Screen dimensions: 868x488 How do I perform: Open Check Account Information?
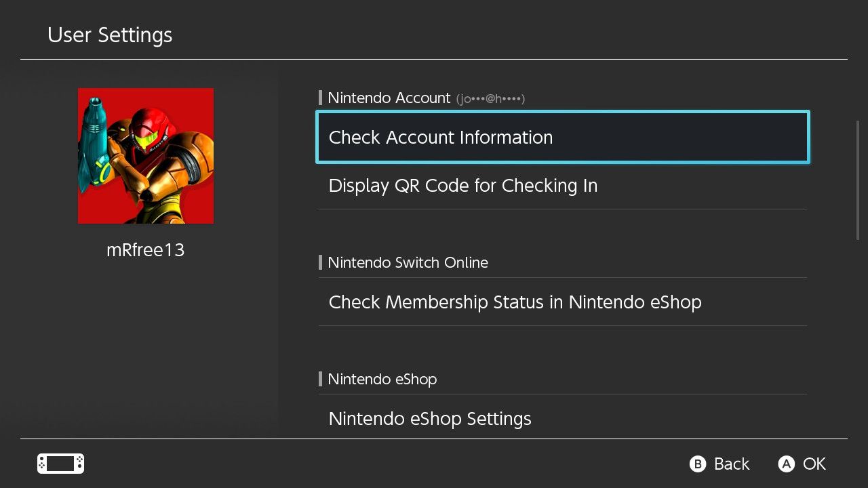click(x=562, y=138)
